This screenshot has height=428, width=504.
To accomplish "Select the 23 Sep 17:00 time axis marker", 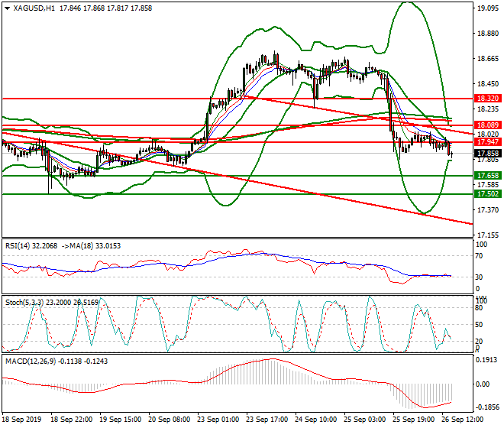I will [x=267, y=420].
